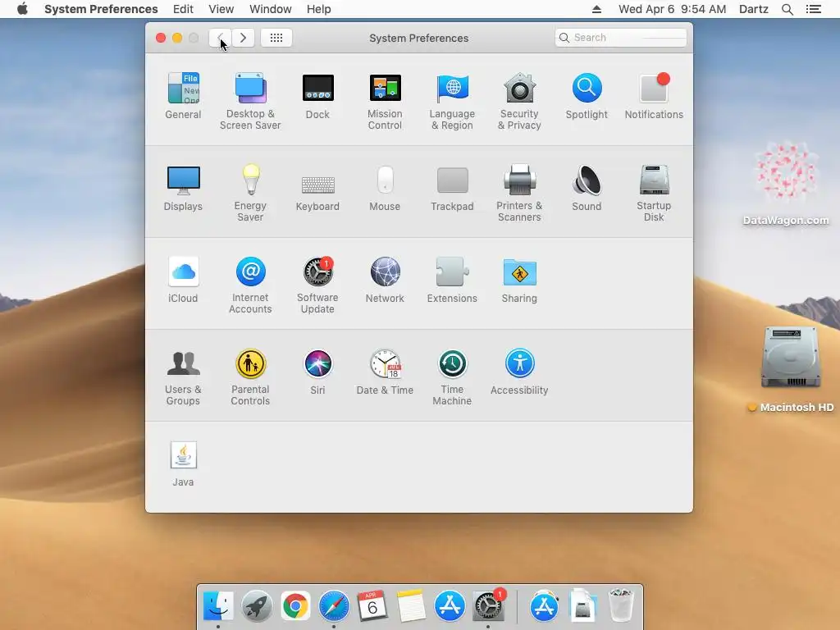
Task: Open Startup Disk preferences
Action: click(654, 193)
